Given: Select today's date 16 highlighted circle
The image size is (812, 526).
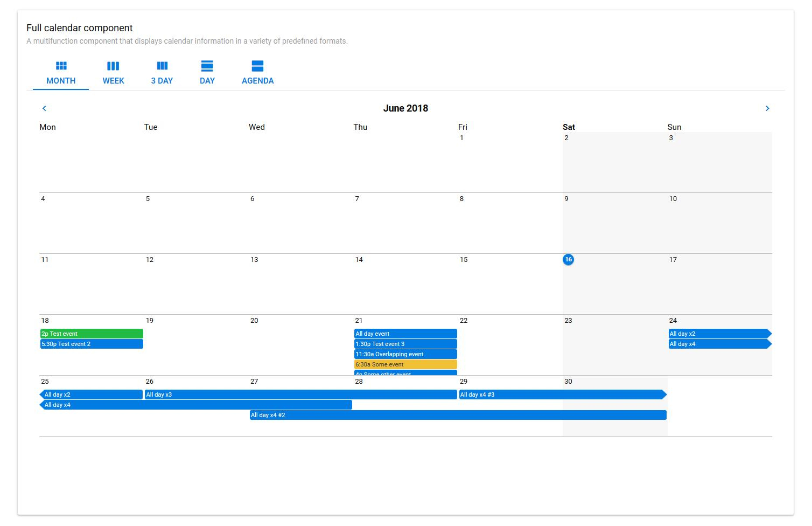Looking at the screenshot, I should coord(568,259).
